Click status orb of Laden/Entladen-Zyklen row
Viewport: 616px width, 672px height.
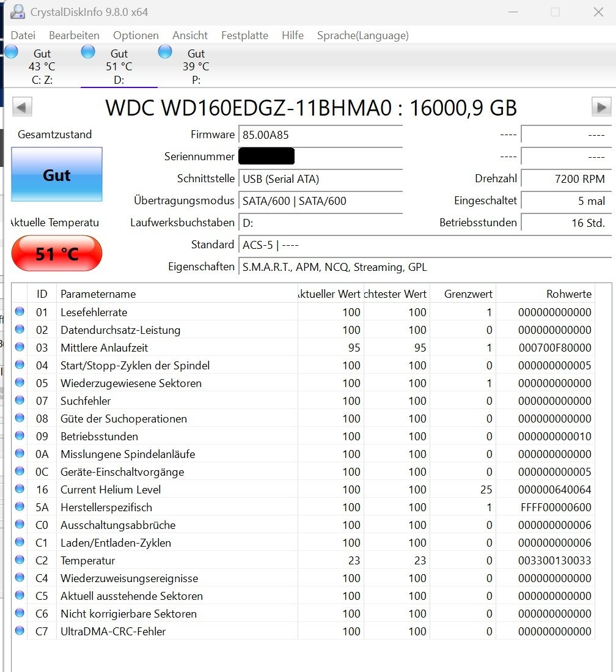(20, 542)
